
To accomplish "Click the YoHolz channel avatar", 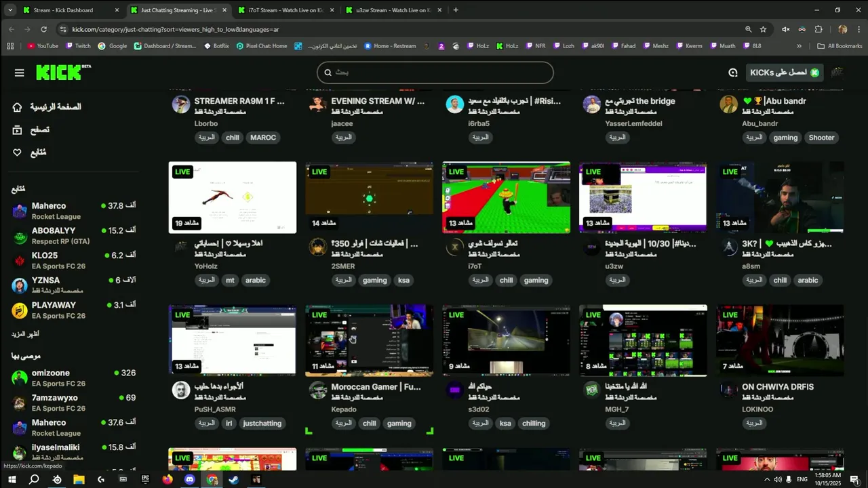I will click(x=181, y=247).
